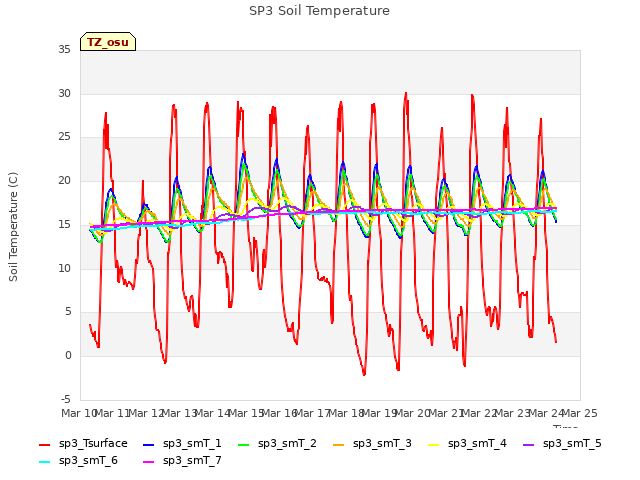Click the 20 y-axis tick label

point(64,181)
